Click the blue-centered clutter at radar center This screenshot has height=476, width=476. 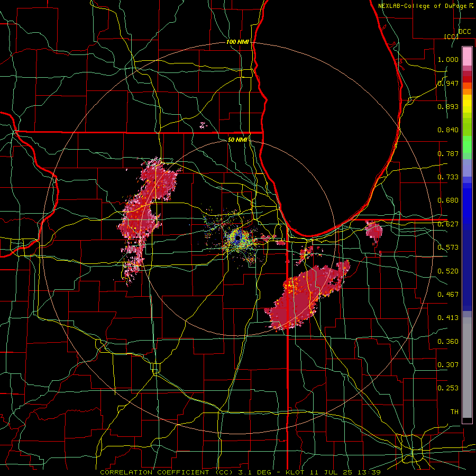(237, 237)
